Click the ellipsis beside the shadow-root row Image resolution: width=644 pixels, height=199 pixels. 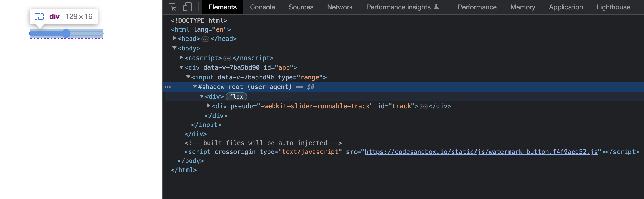pyautogui.click(x=168, y=87)
